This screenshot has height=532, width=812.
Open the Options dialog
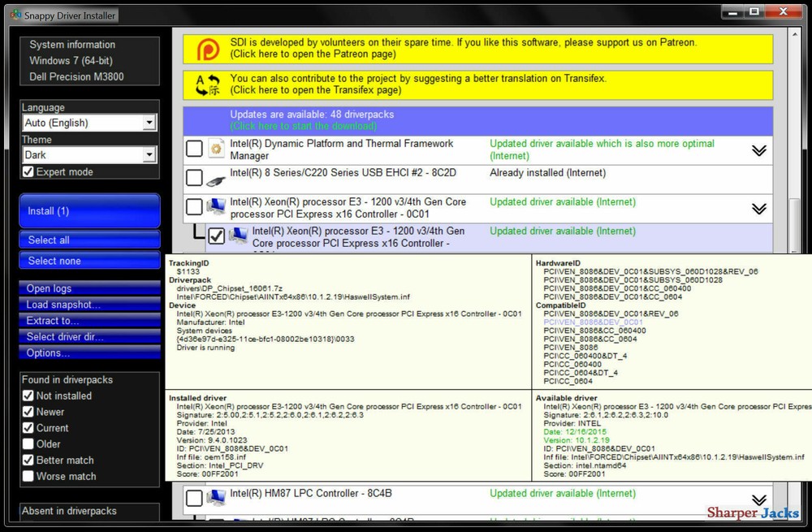[x=89, y=353]
